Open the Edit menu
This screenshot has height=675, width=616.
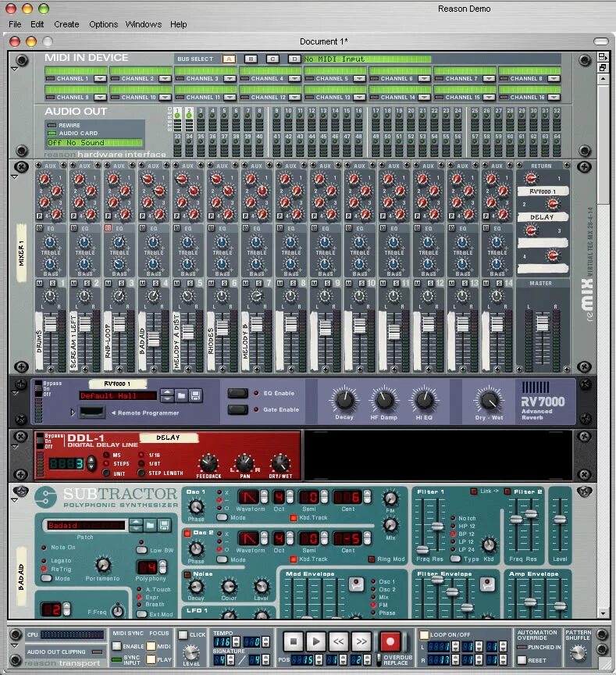[x=37, y=24]
